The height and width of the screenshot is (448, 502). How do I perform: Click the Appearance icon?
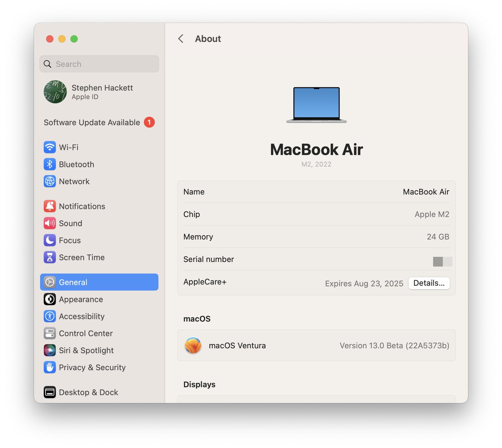50,299
